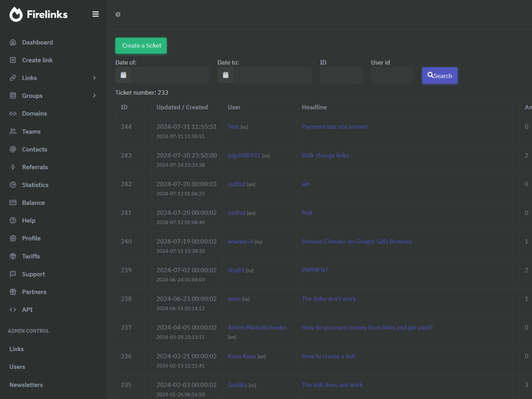Open ticket Domain Checker on Google Safa Browser

(357, 242)
